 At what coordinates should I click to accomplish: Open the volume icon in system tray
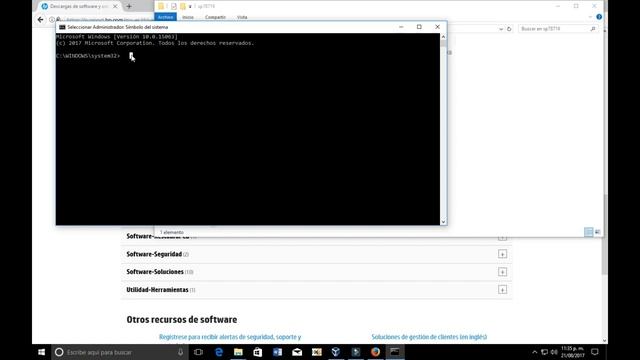(554, 352)
